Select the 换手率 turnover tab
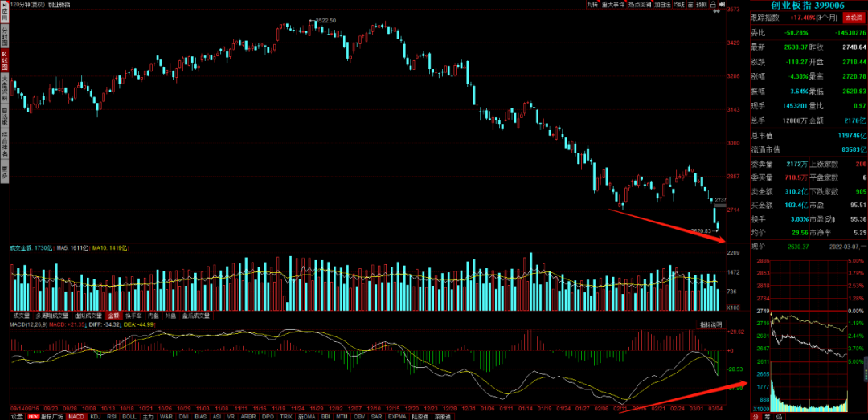The image size is (868, 420). [x=133, y=316]
